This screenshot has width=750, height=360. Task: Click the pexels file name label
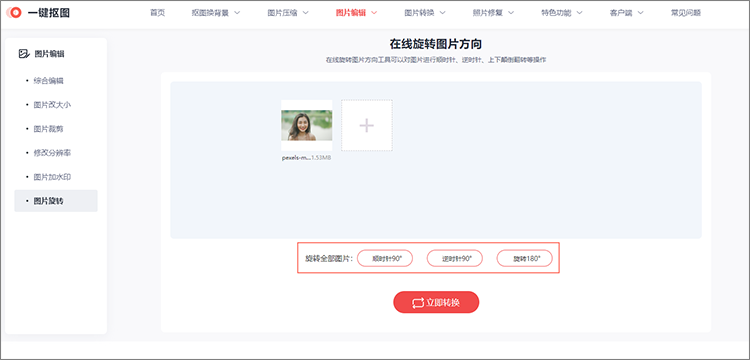click(296, 158)
